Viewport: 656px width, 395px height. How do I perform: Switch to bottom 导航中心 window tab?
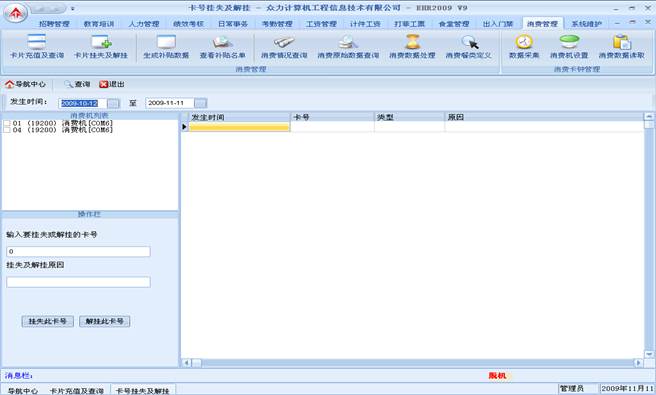(x=23, y=391)
